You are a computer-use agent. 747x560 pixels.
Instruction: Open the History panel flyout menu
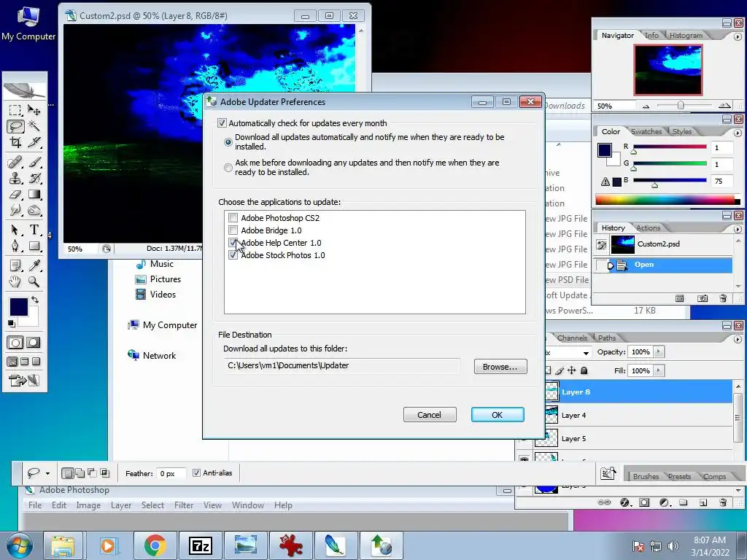coord(738,229)
